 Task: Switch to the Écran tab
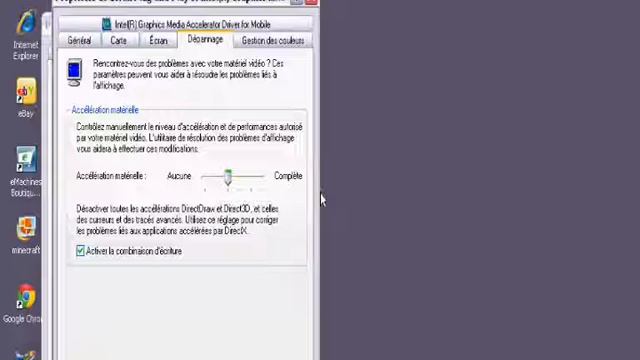[158, 40]
